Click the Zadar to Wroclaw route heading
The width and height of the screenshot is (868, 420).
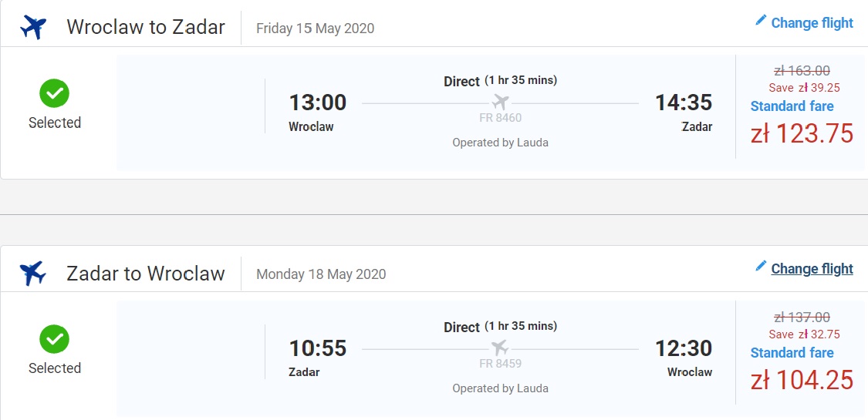coord(146,273)
